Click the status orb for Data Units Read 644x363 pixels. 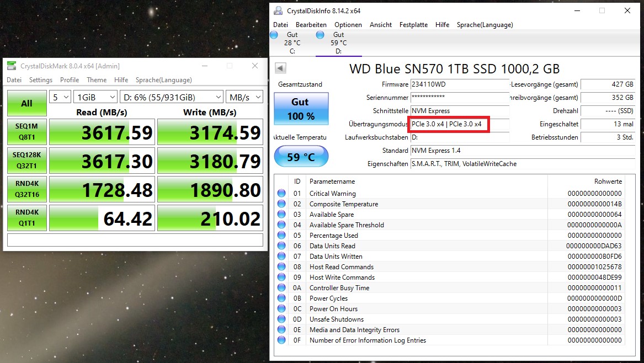tap(281, 245)
